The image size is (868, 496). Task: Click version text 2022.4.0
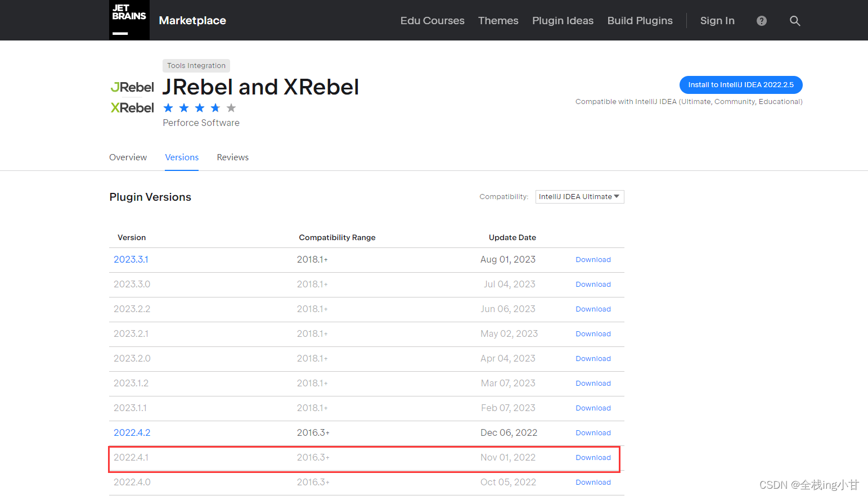[132, 482]
